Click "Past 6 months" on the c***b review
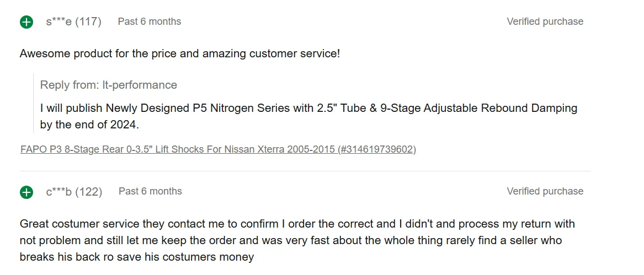Image resolution: width=644 pixels, height=275 pixels. point(150,191)
